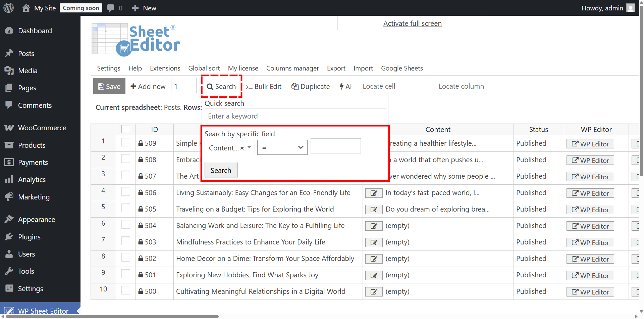
Task: Click the Search toolbar button
Action: pos(221,86)
